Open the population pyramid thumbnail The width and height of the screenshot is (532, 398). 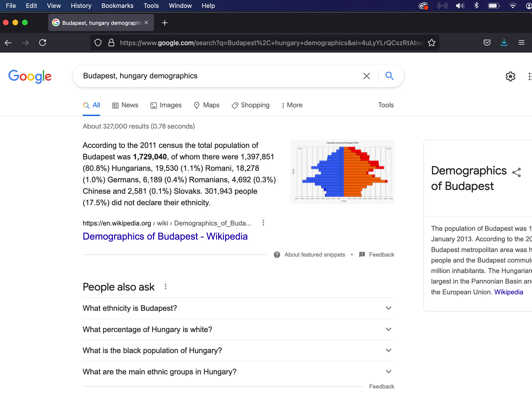click(x=342, y=172)
